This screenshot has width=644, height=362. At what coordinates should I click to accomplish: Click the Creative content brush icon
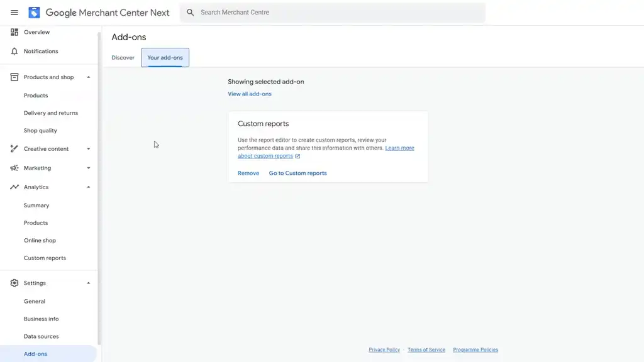(14, 149)
